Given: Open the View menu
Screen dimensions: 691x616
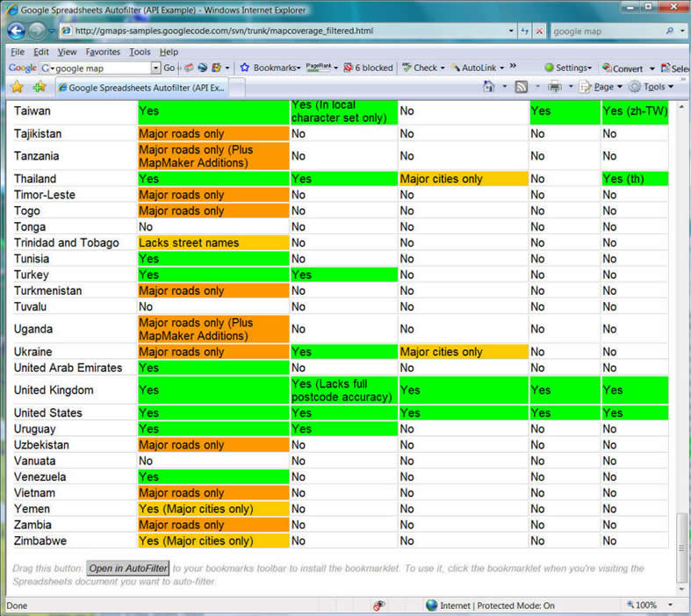Looking at the screenshot, I should (x=67, y=52).
